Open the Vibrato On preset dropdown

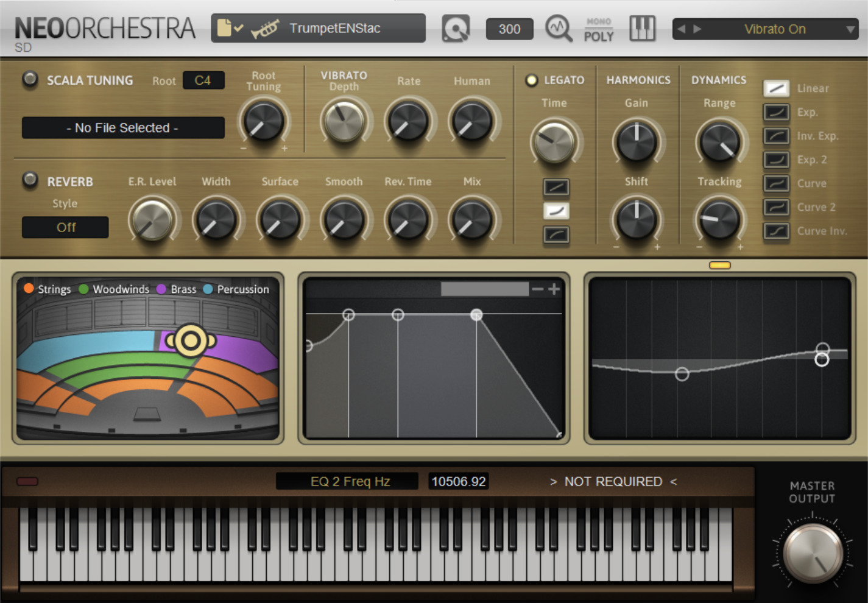click(766, 29)
